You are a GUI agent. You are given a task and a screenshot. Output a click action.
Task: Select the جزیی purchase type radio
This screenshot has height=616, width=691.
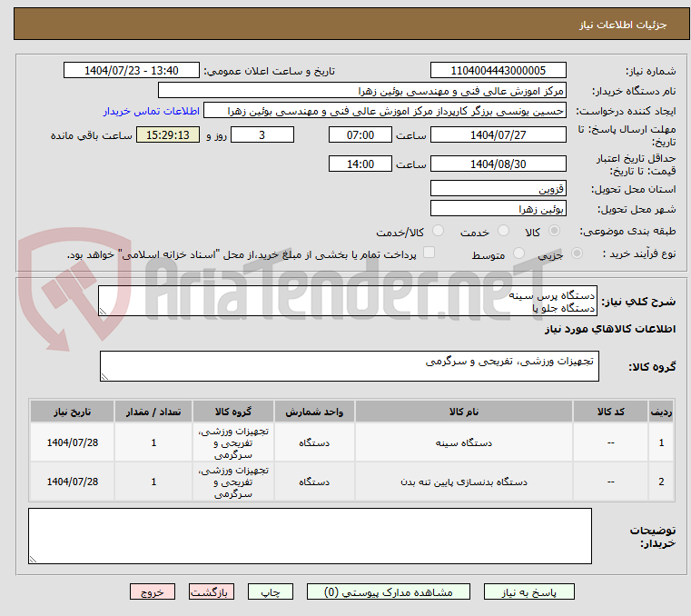click(577, 253)
